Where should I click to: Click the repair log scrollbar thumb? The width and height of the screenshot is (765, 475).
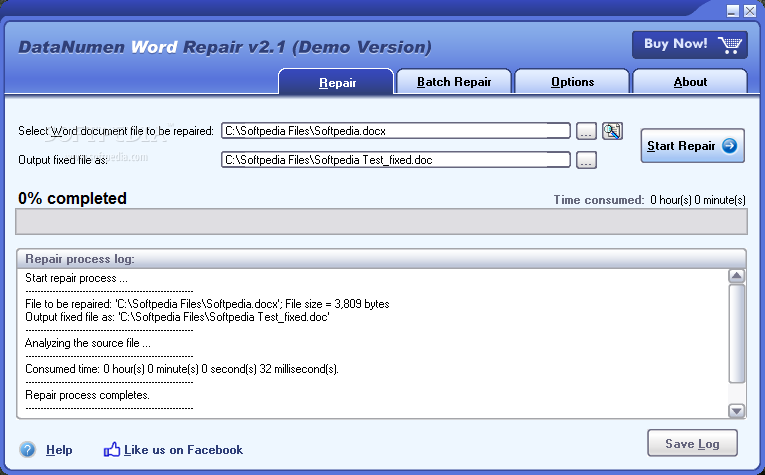point(736,334)
